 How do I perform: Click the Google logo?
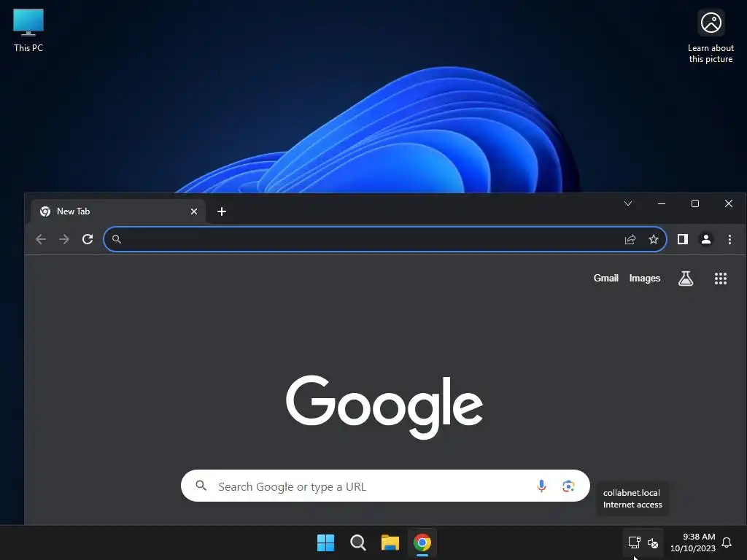pyautogui.click(x=384, y=407)
